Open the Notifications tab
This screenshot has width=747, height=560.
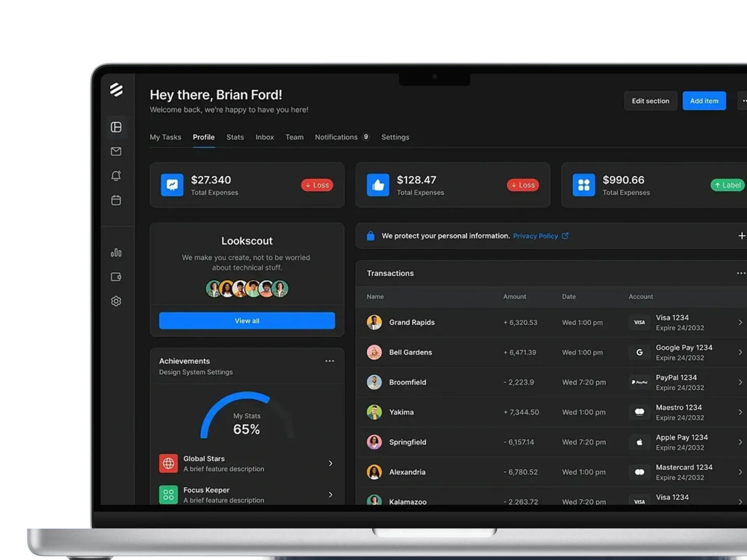[337, 137]
